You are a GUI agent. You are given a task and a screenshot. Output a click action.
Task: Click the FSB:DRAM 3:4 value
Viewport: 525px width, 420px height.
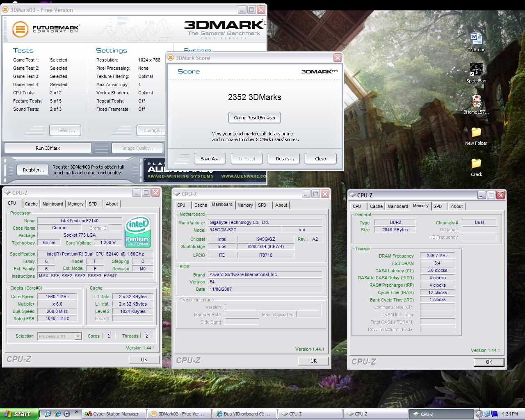437,263
